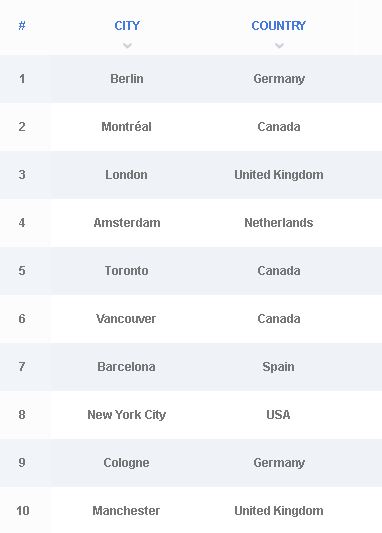Screen dimensions: 382x533
Task: Sort by the CITY column header
Action: pos(127,25)
